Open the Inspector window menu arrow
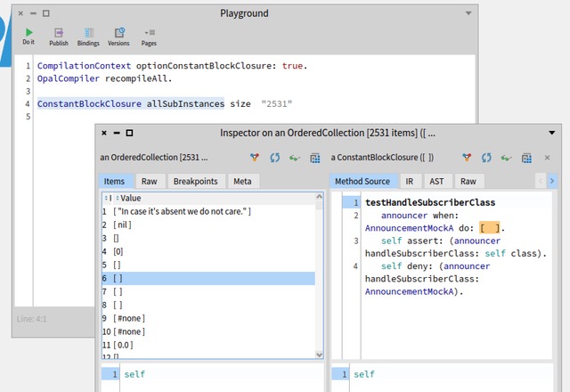The image size is (570, 392). tap(551, 133)
